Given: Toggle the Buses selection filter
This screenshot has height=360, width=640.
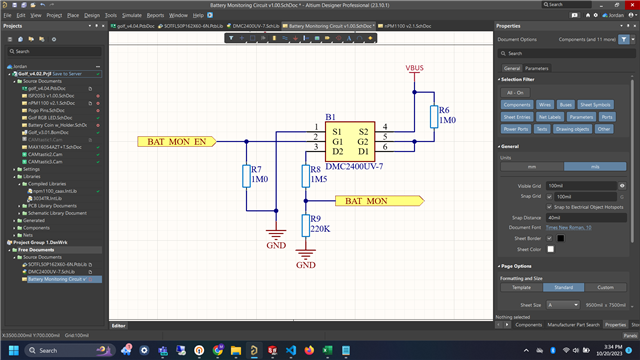Looking at the screenshot, I should coord(565,104).
